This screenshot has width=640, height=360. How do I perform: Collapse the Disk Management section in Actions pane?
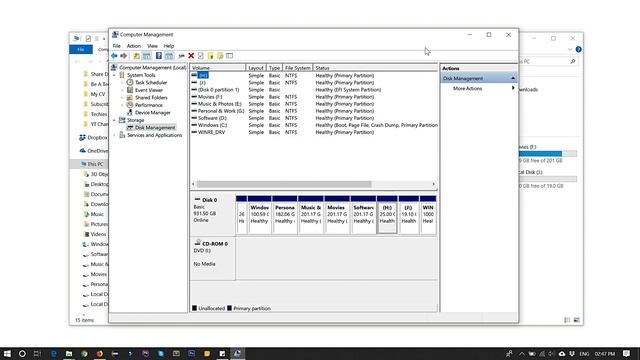pyautogui.click(x=513, y=78)
